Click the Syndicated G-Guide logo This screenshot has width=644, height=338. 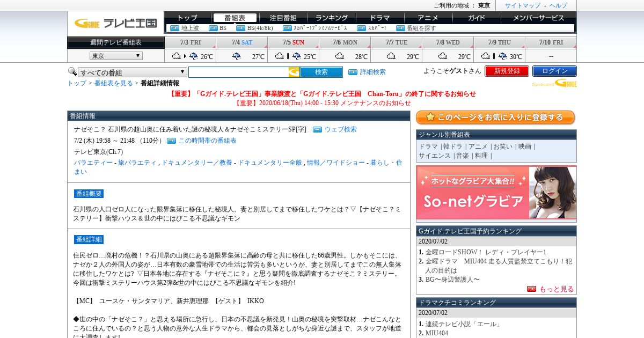pos(554,83)
